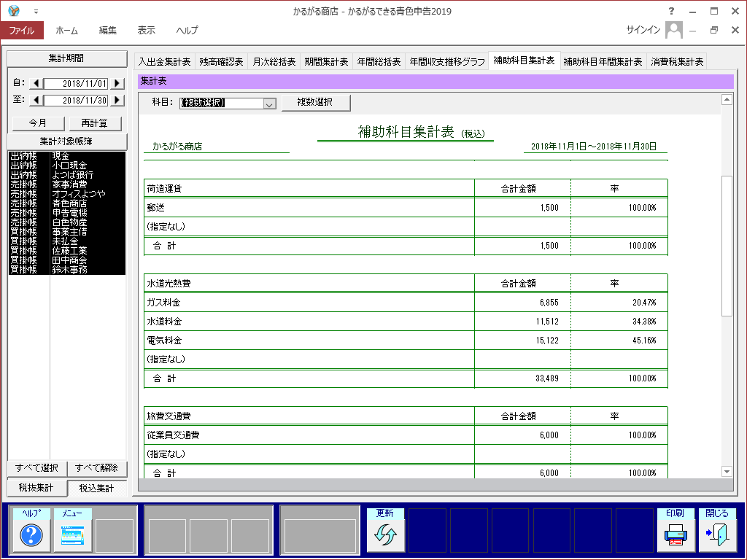Screen dimensions: 747x560
Task: Switch to 年間収支推移グラフ tab
Action: click(447, 61)
